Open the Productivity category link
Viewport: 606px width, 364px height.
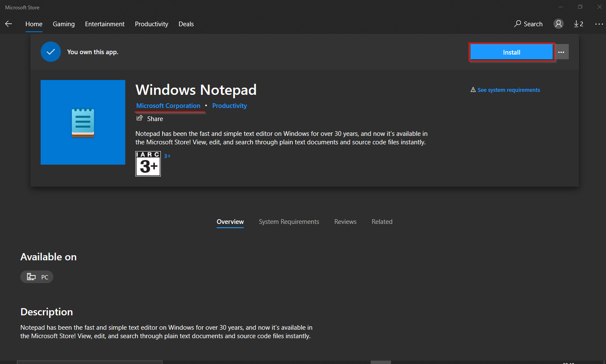click(x=229, y=106)
